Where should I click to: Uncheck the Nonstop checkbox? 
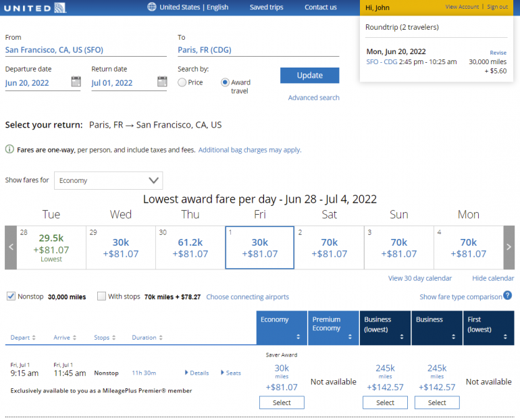click(x=11, y=296)
